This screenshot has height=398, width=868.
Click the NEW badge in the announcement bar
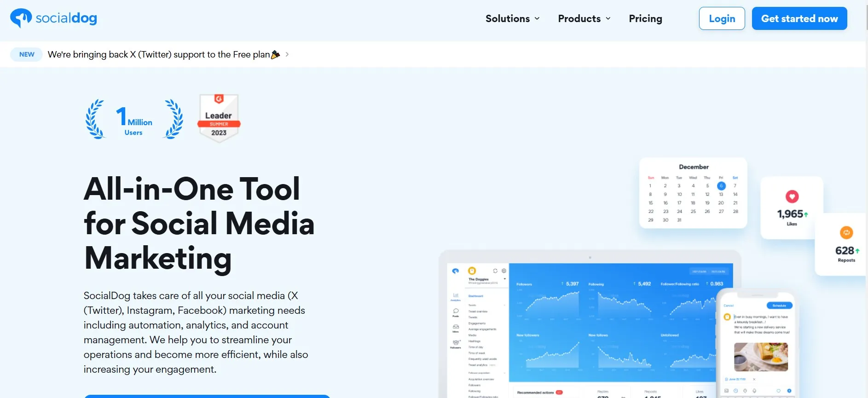click(x=27, y=54)
